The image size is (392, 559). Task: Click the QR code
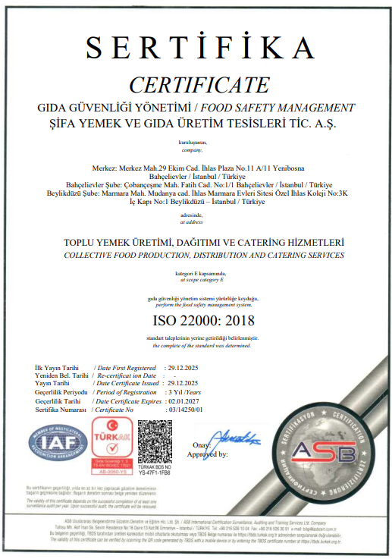(155, 441)
